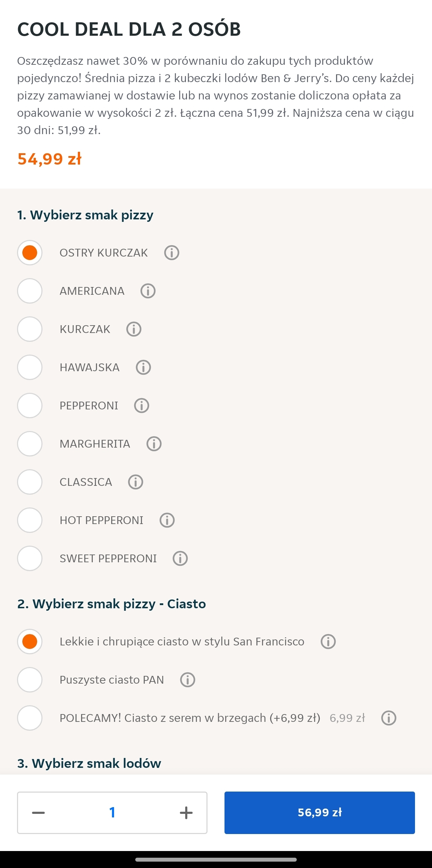Select the MARGHERITA pizza label
This screenshot has width=432, height=868.
pos(95,444)
